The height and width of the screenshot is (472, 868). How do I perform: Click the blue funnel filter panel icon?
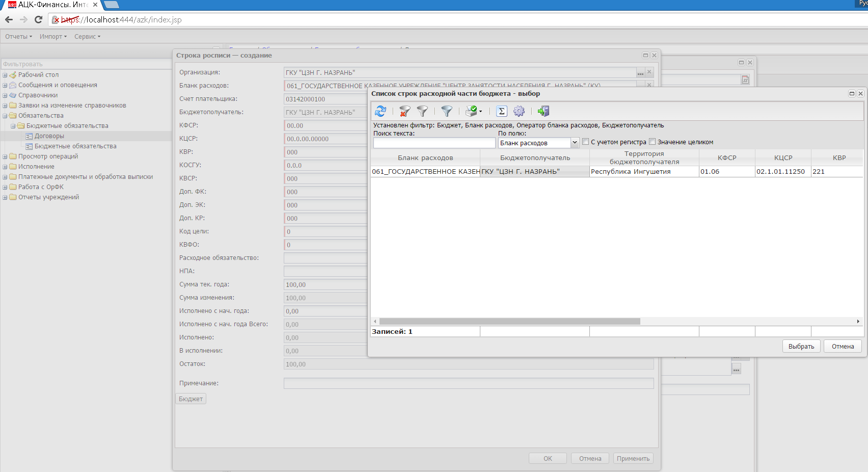[447, 111]
